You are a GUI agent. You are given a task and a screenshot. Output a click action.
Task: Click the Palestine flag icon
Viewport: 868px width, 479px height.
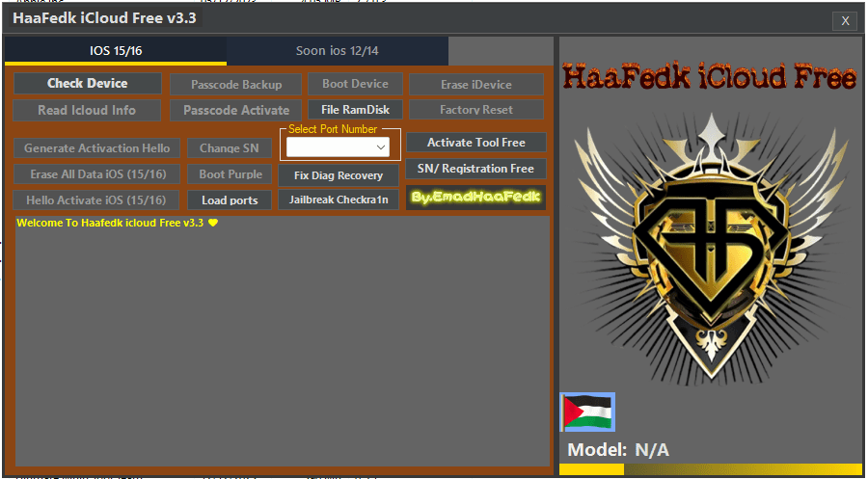[x=587, y=412]
